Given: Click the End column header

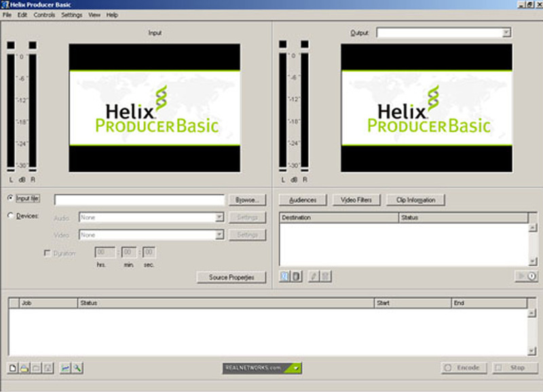Looking at the screenshot, I should [489, 303].
